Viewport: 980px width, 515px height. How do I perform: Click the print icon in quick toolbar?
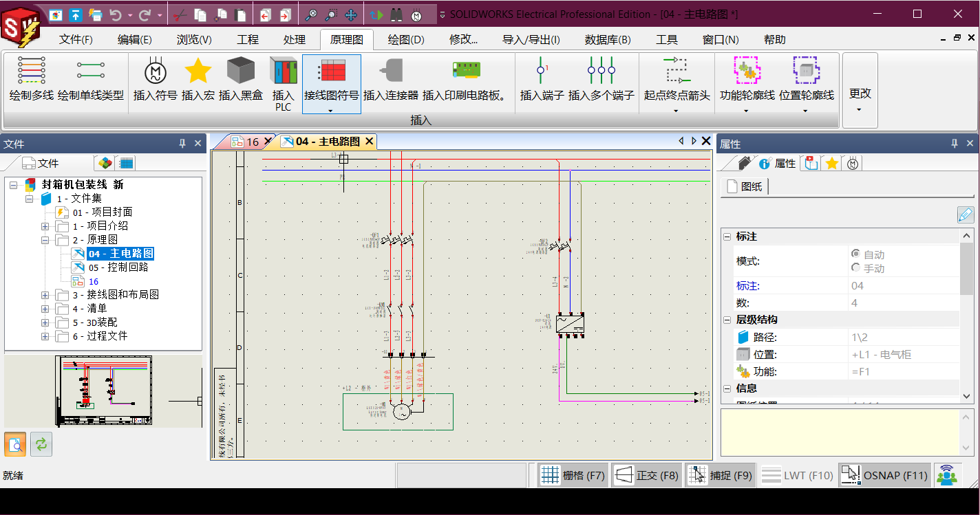pos(96,14)
